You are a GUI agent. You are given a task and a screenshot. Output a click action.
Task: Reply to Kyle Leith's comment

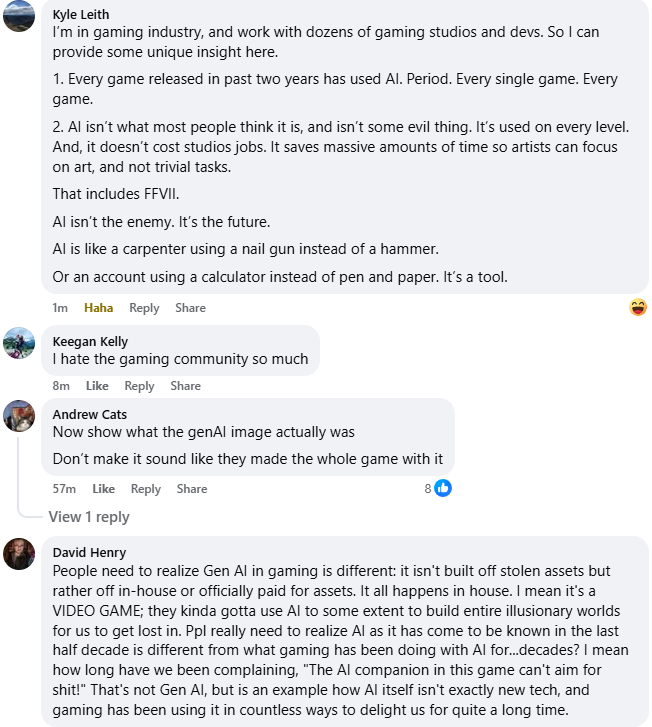[144, 308]
